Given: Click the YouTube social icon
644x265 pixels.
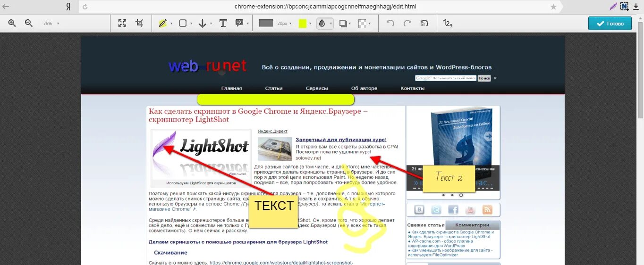Looking at the screenshot, I should 470,210.
